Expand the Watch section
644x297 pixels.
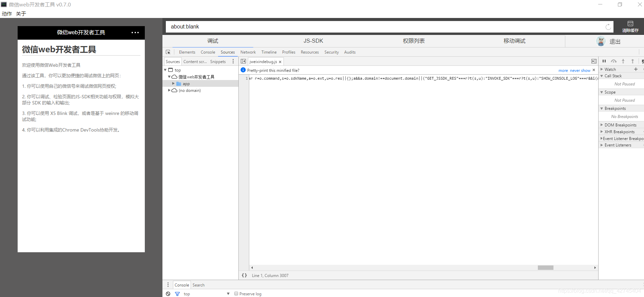tap(602, 69)
